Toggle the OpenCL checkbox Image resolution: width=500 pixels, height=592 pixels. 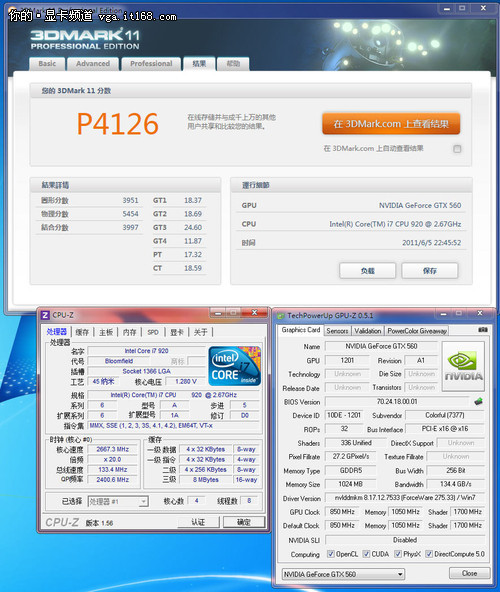(x=330, y=554)
